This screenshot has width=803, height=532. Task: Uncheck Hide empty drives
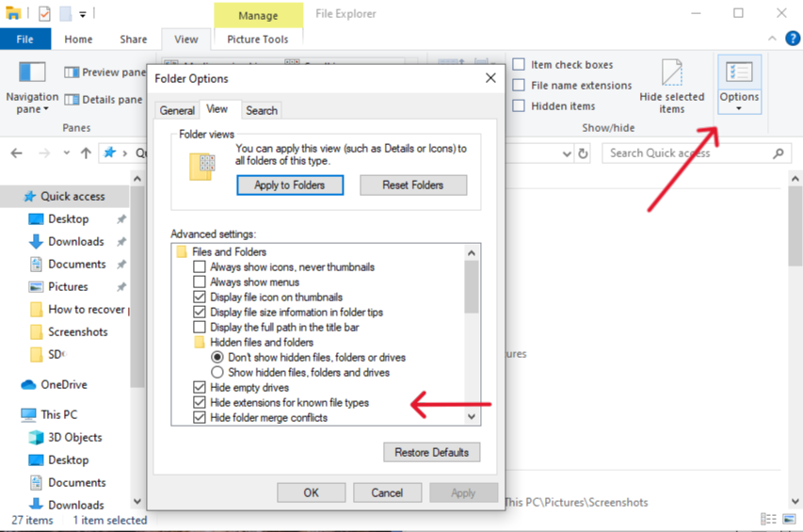point(200,387)
